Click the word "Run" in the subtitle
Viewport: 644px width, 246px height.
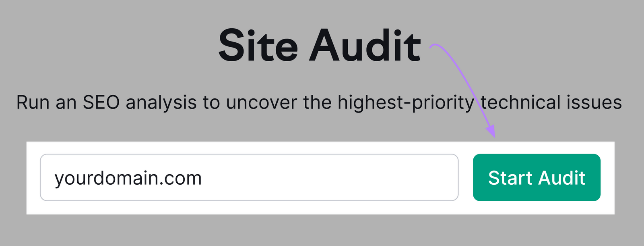coord(33,102)
